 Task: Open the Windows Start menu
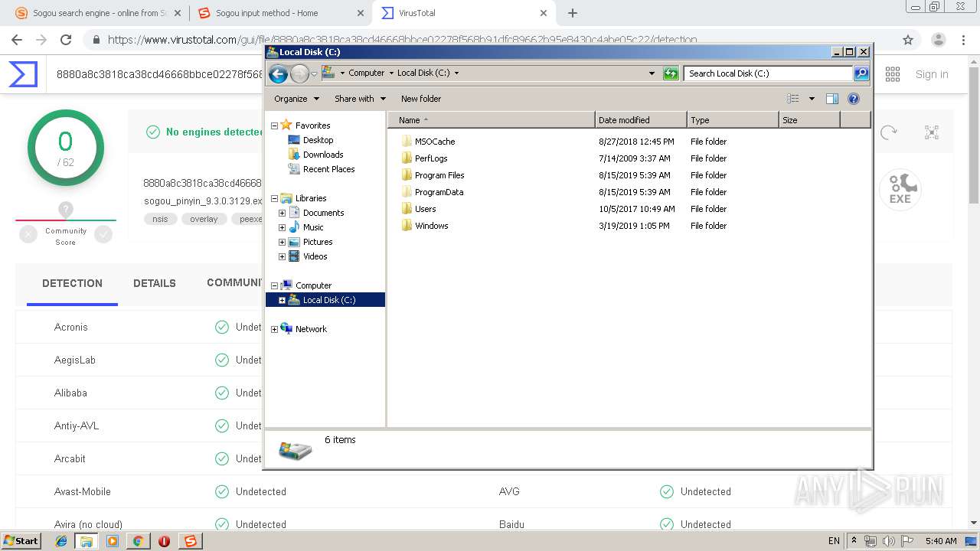(21, 541)
